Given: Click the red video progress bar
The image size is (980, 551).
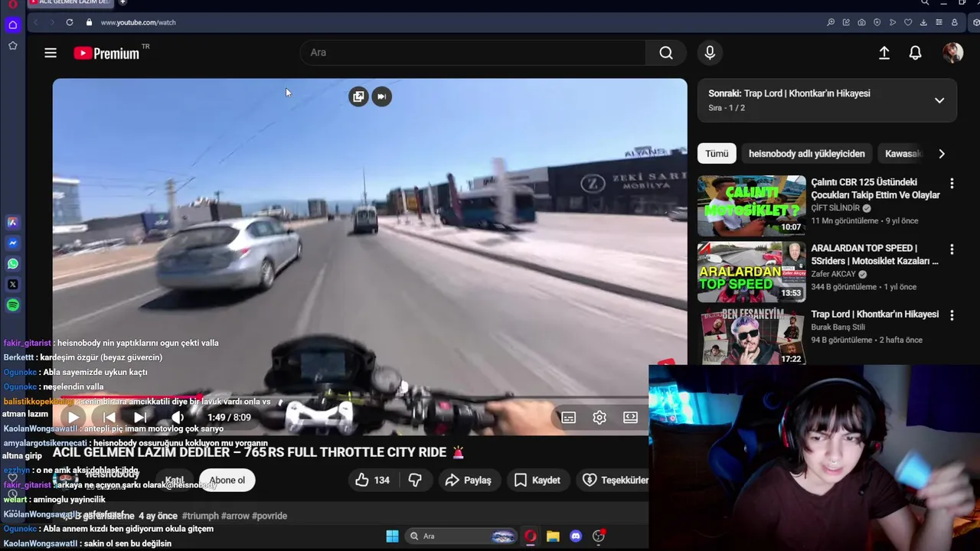Looking at the screenshot, I should [130, 398].
